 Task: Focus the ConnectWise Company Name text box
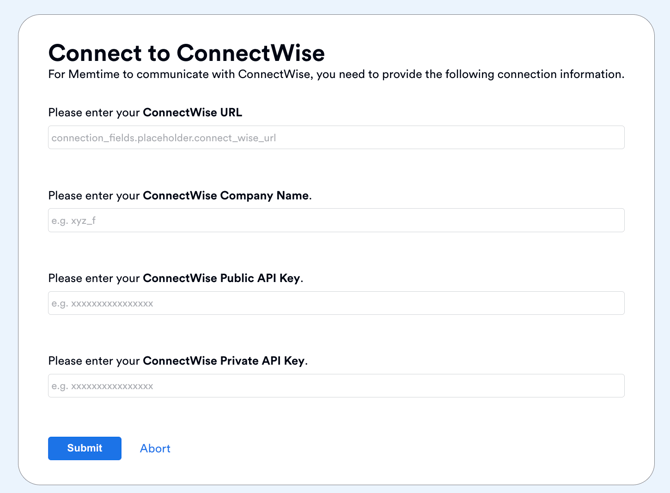pos(336,221)
